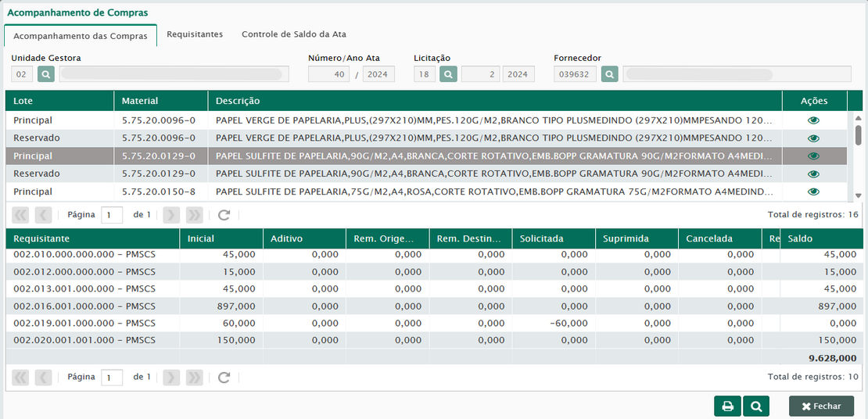Screen dimensions: 868x419
Task: Click the Número Ata input field
Action: tap(328, 74)
